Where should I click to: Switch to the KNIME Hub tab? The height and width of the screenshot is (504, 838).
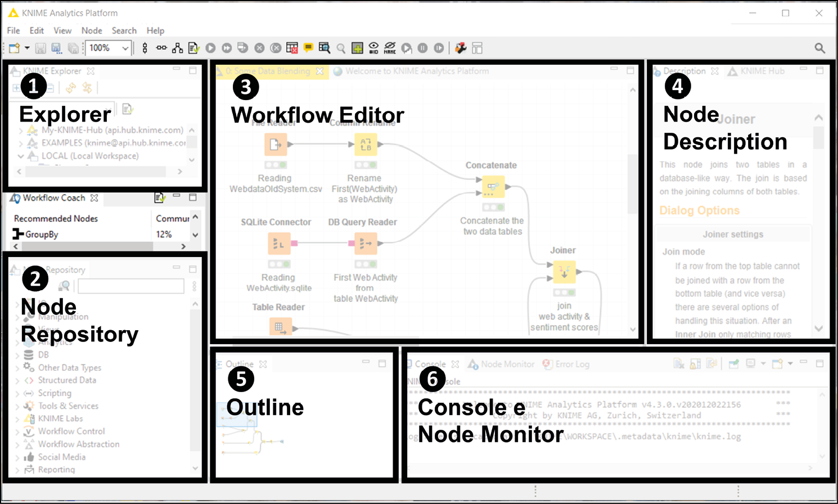pyautogui.click(x=756, y=71)
